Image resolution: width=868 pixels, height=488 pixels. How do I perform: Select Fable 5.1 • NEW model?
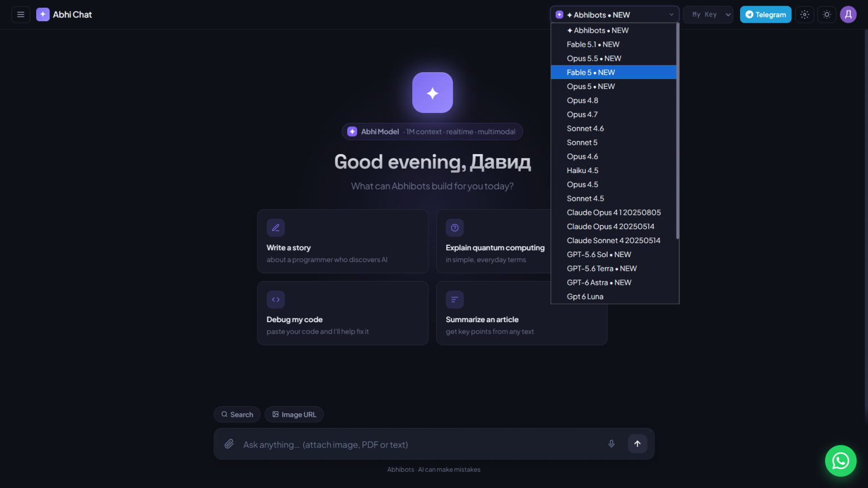pyautogui.click(x=613, y=45)
